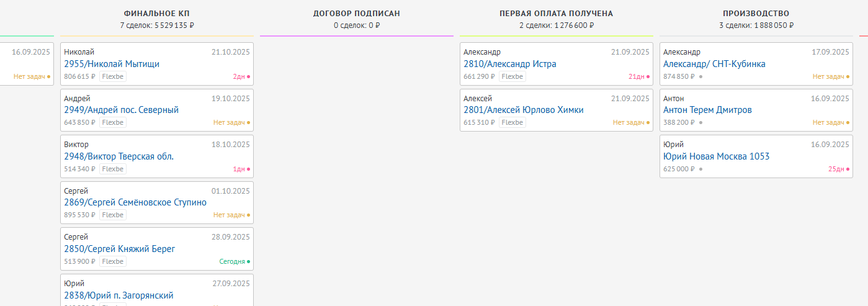
Task: Click Flexbe tag on 2955/Николай Мытищи card
Action: click(x=113, y=76)
